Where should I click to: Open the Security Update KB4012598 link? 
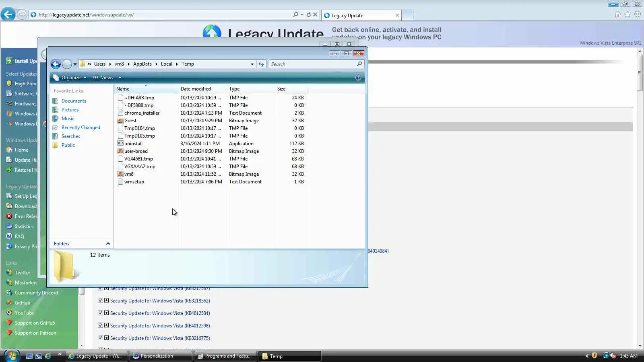pyautogui.click(x=160, y=326)
